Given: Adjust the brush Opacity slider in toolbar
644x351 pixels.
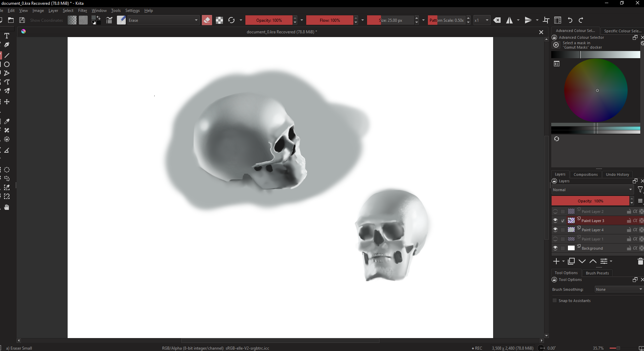Looking at the screenshot, I should 269,20.
